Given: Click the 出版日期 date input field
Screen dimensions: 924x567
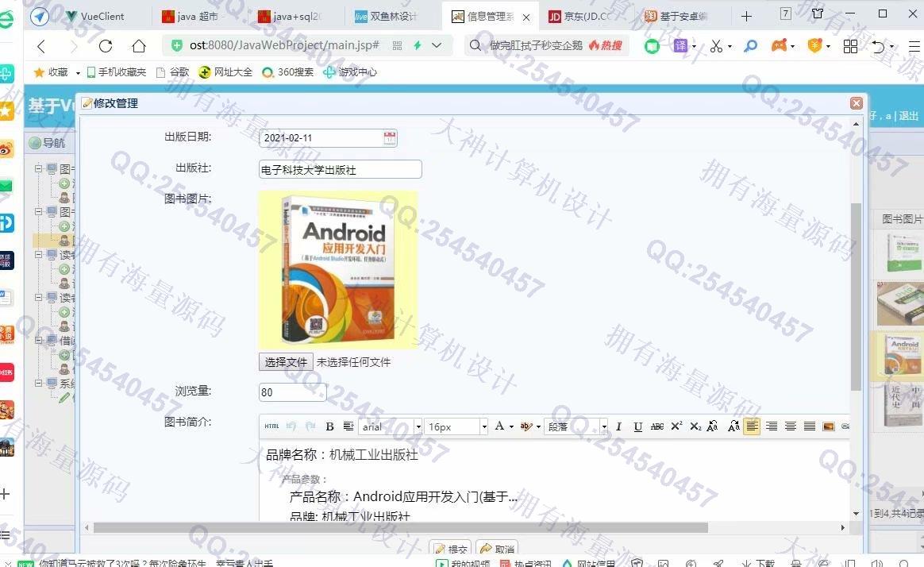Looking at the screenshot, I should 328,138.
